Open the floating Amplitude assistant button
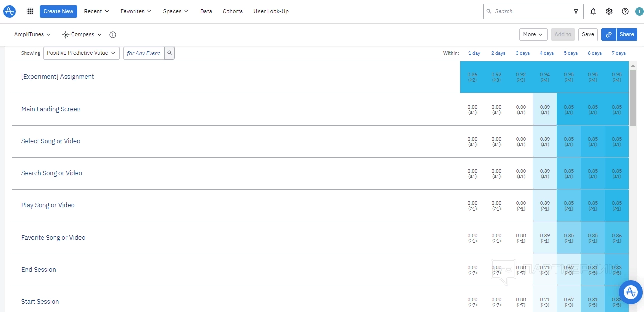The height and width of the screenshot is (312, 644). 631,292
